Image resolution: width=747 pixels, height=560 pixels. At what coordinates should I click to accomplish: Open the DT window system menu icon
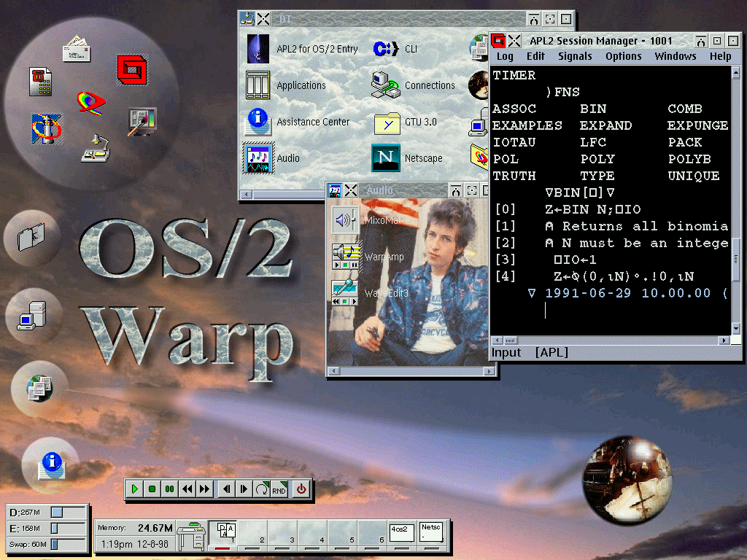click(247, 18)
